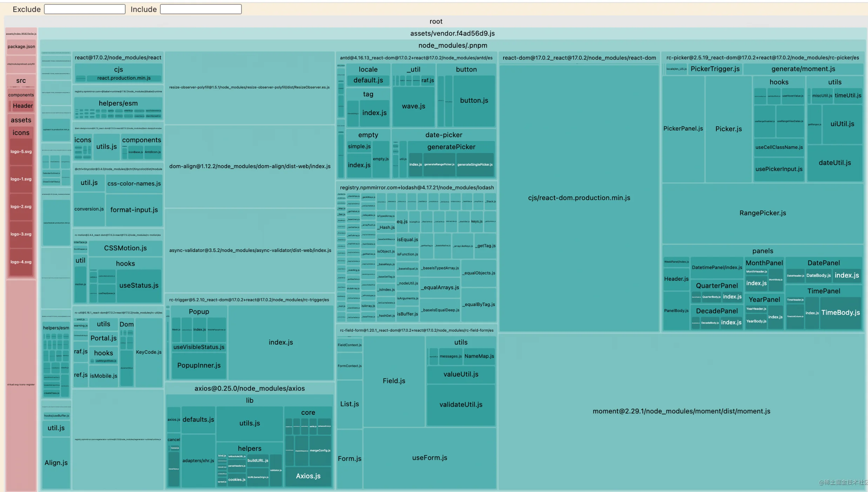Select the Portal.js block

pos(104,338)
